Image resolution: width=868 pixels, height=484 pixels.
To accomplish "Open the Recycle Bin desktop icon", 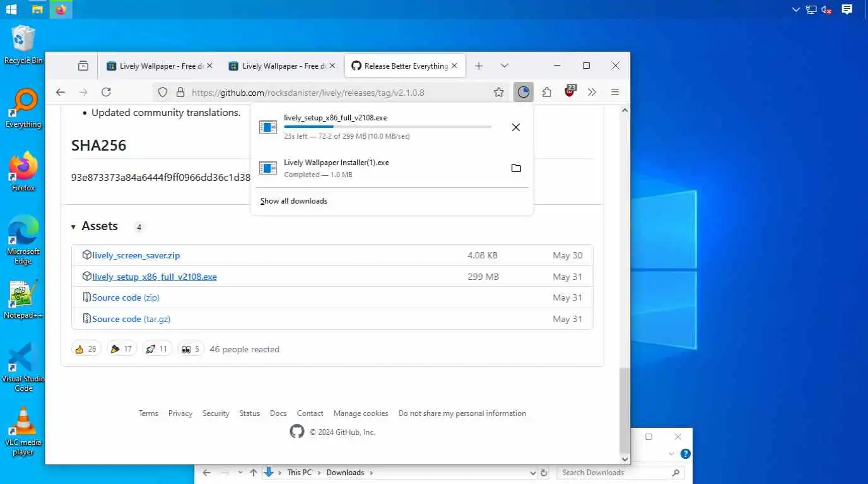I will click(23, 44).
